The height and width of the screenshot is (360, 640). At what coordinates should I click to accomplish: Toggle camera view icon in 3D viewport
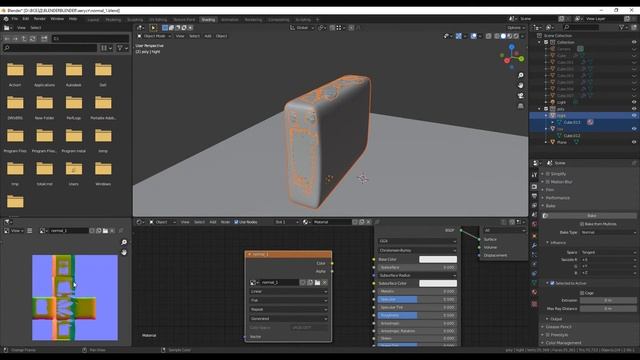coord(520,96)
